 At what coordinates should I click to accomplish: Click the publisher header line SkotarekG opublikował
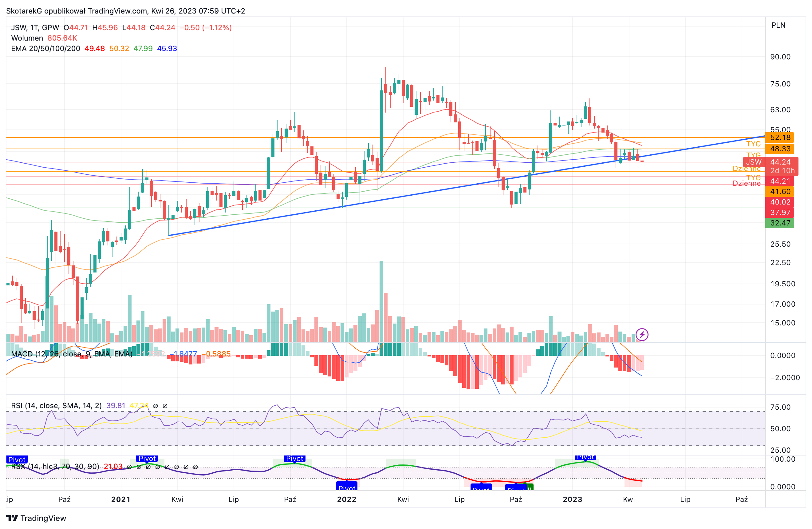(x=126, y=11)
